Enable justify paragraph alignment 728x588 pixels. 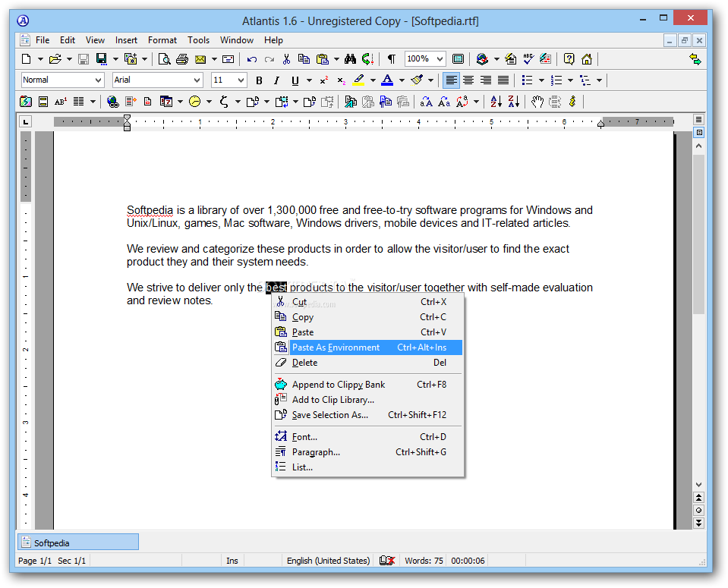[503, 80]
